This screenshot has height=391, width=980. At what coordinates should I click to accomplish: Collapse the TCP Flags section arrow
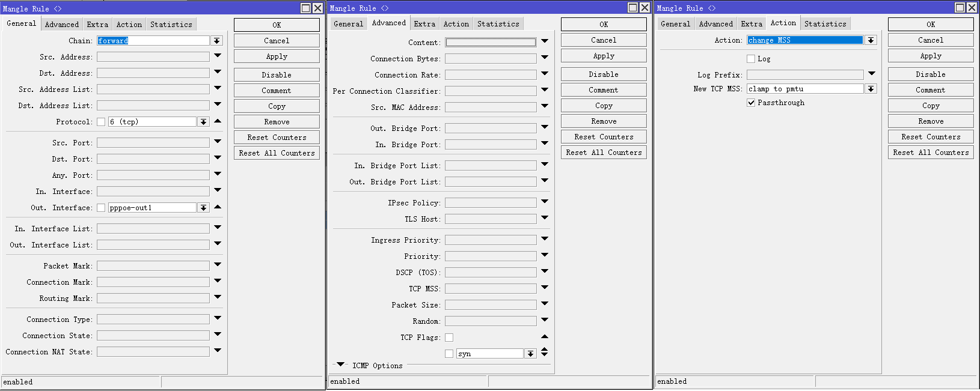click(x=544, y=337)
